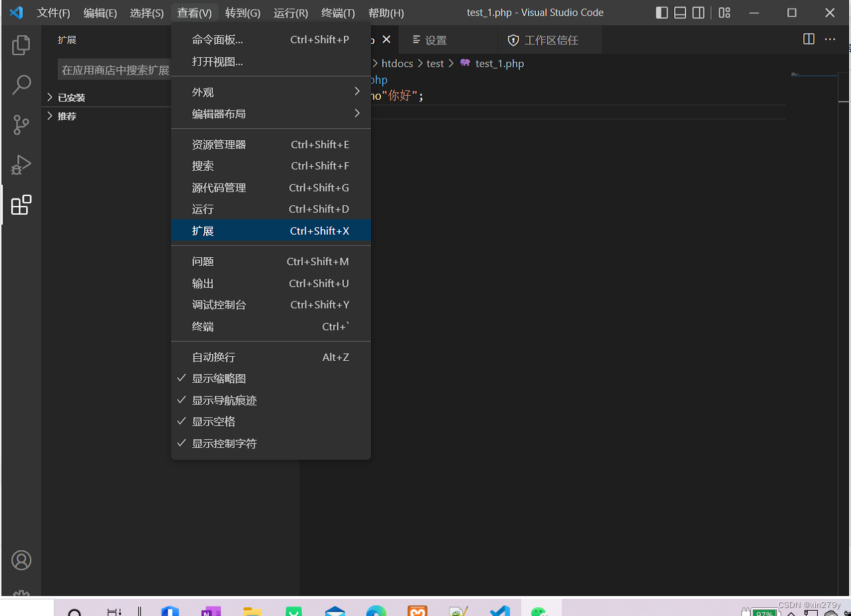Open the 运行(R) menu bar item
The height and width of the screenshot is (616, 851).
(291, 13)
